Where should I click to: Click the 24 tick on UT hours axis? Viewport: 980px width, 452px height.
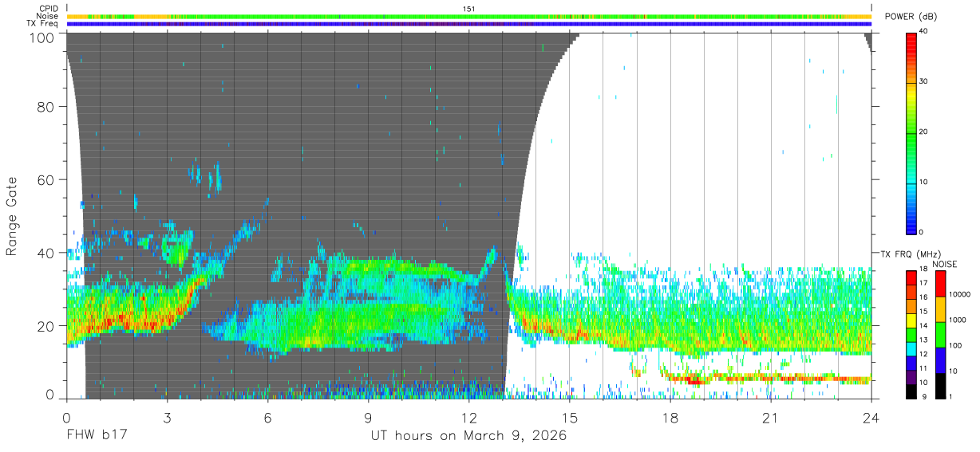pyautogui.click(x=871, y=417)
